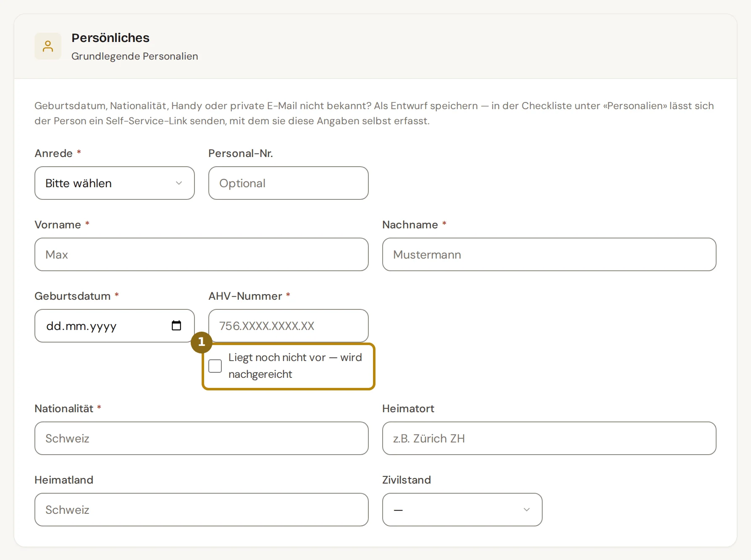Click the person icon beside Persönliches
Viewport: 751px width, 560px height.
tap(48, 46)
